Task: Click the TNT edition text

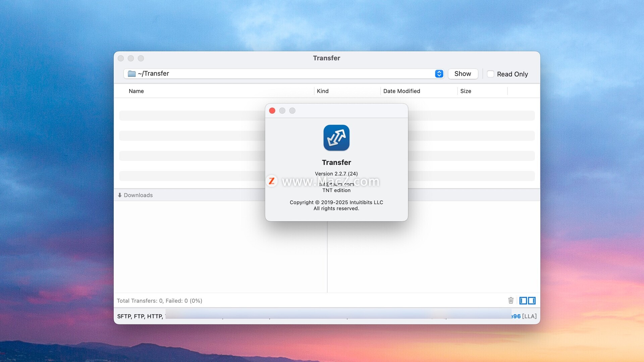Action: click(336, 190)
